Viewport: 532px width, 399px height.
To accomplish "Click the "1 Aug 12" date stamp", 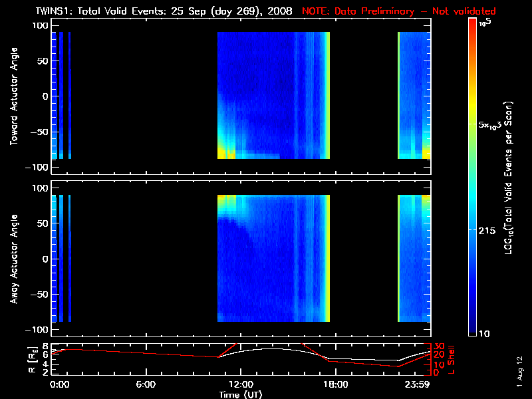I will click(520, 371).
